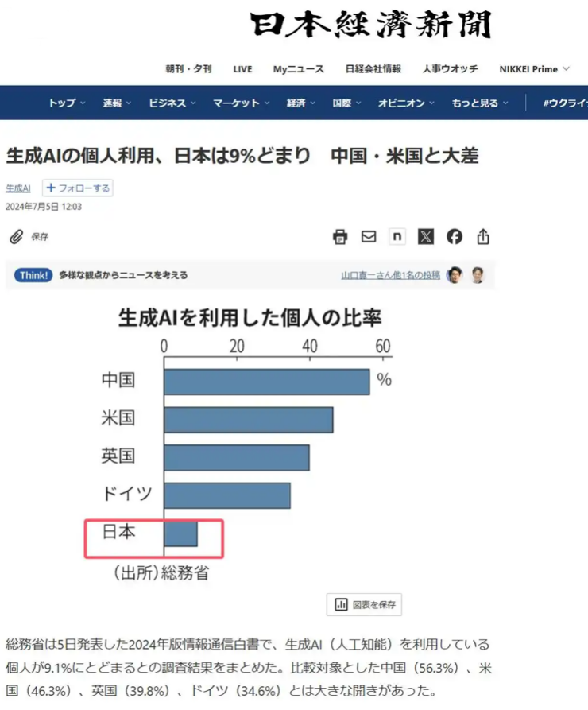Screen dimensions: 588x710
Task: Share article via email envelope icon
Action: 369,236
